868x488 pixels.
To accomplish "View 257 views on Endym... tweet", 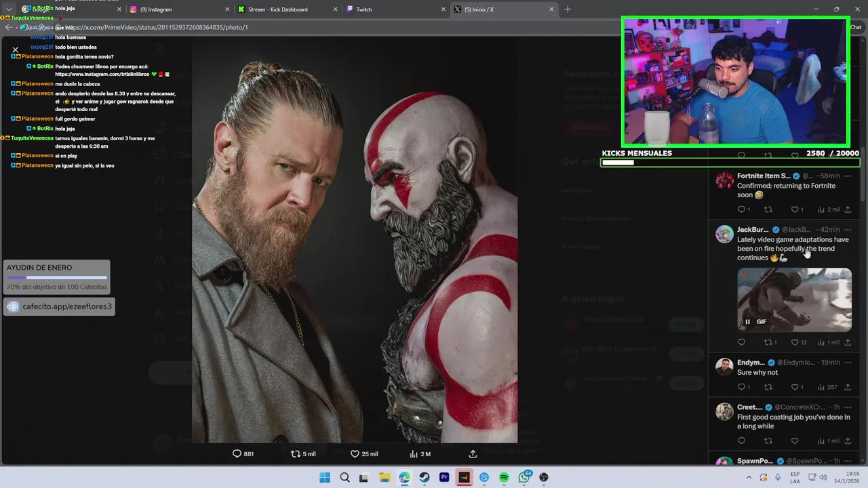I will 827,387.
